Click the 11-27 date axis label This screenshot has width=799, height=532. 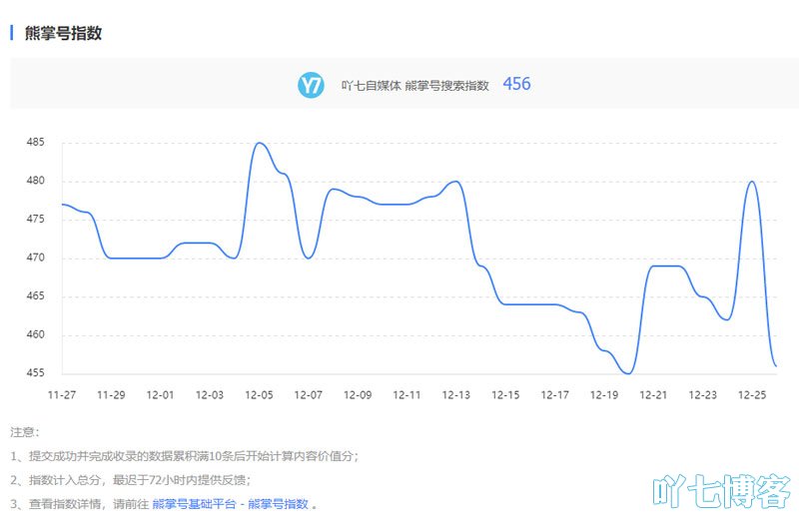point(62,395)
